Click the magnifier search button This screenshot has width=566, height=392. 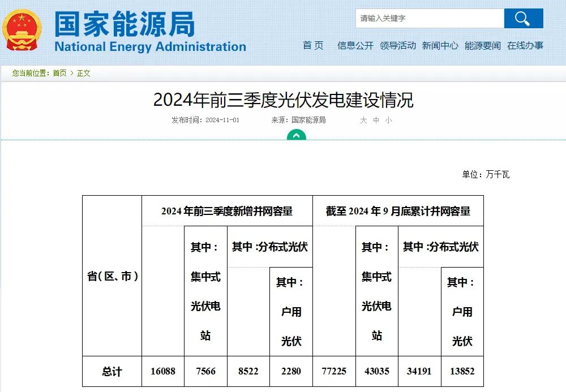pos(523,19)
